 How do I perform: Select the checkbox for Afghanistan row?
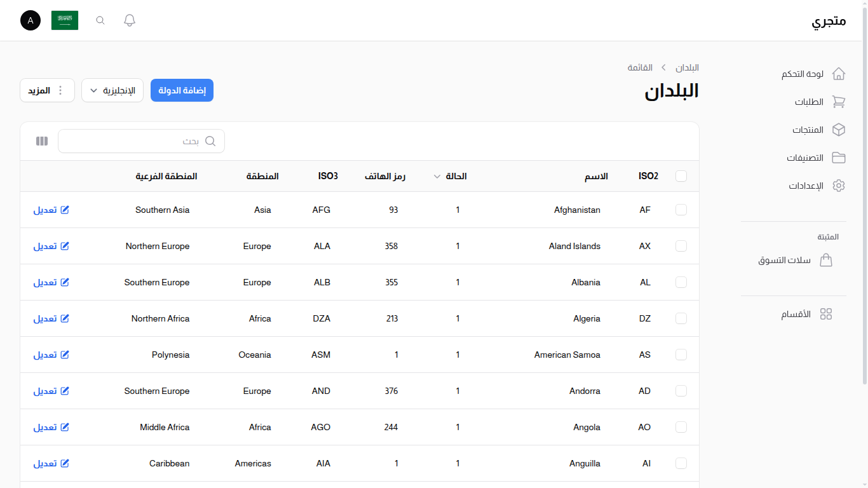[x=681, y=210]
